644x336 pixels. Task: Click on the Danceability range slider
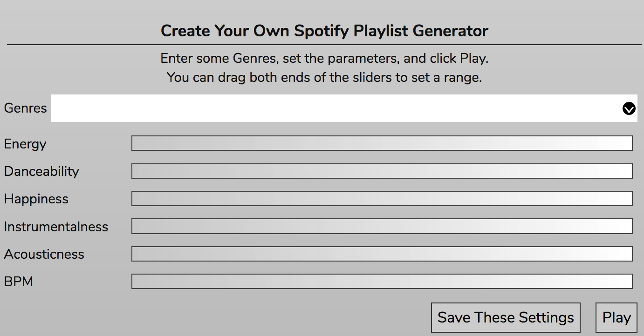(382, 171)
